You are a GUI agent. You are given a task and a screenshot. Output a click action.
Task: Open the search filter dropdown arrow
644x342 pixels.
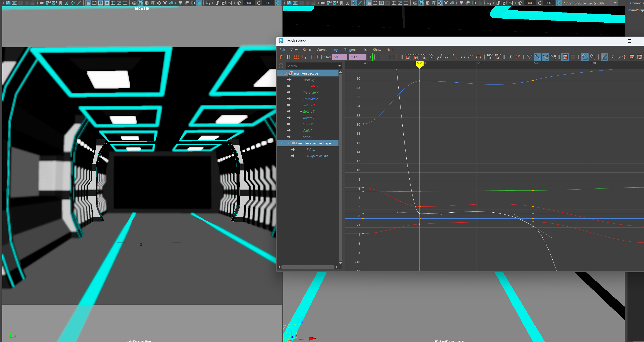(339, 66)
